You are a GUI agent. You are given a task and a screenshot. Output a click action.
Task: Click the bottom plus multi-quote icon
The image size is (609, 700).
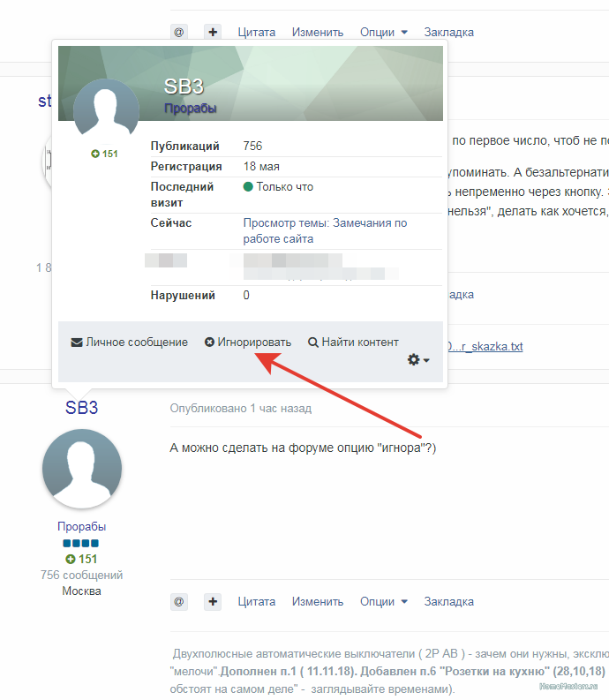(213, 601)
